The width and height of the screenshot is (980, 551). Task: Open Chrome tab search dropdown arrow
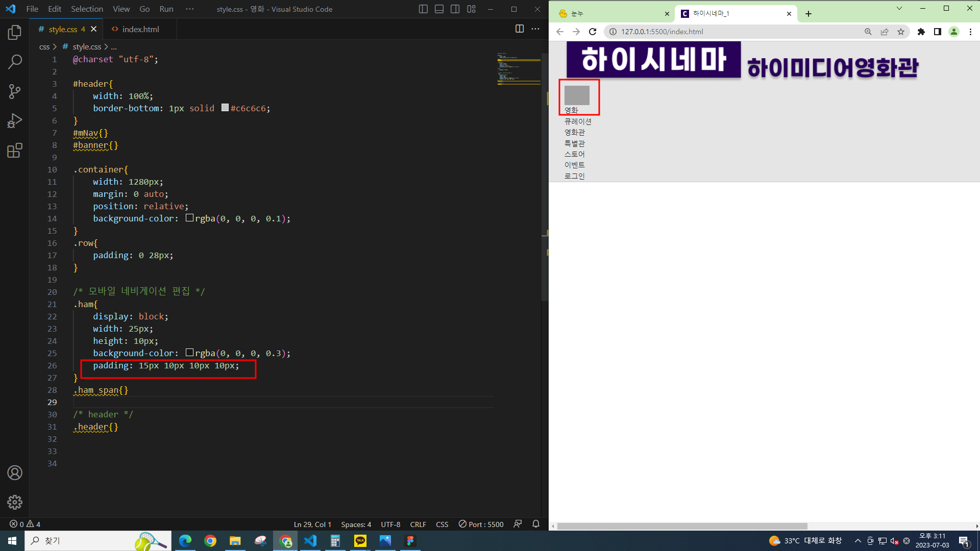click(x=899, y=9)
